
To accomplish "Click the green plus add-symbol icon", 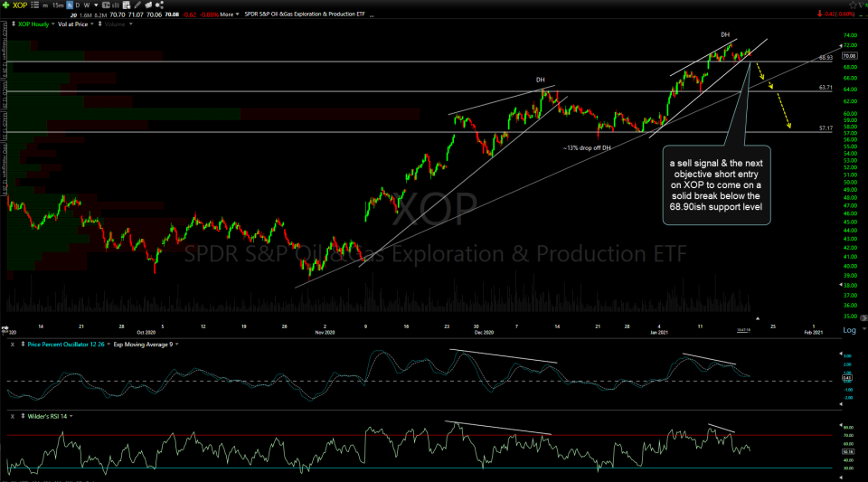I will pyautogui.click(x=5, y=5).
